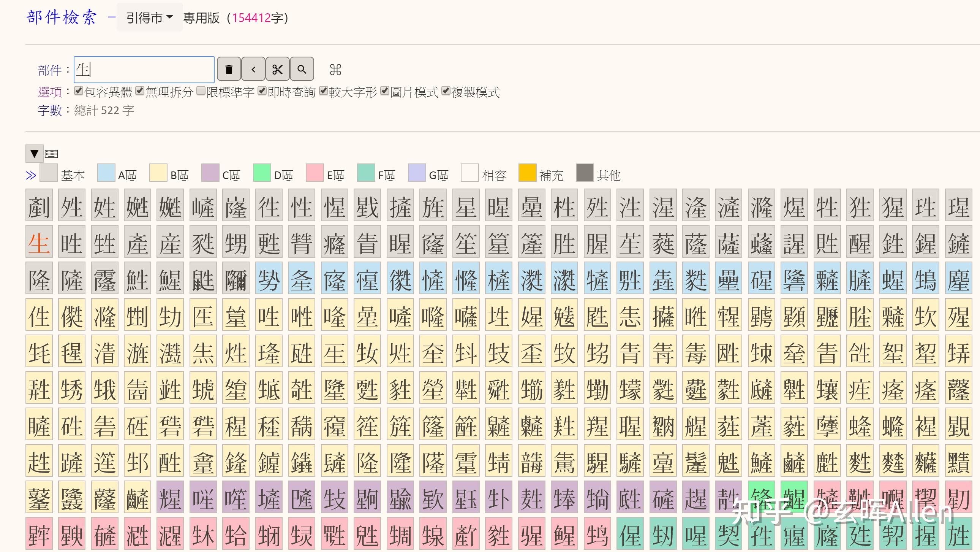Select the 旌 character tile
The height and width of the screenshot is (552, 980).
pyautogui.click(x=433, y=205)
